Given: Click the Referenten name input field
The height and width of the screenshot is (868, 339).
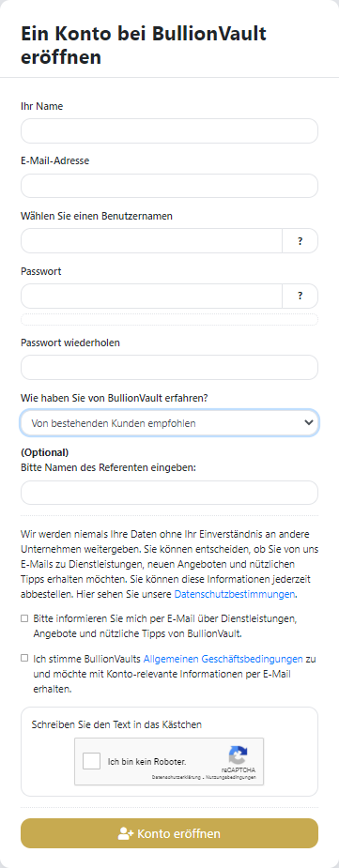Looking at the screenshot, I should point(169,493).
